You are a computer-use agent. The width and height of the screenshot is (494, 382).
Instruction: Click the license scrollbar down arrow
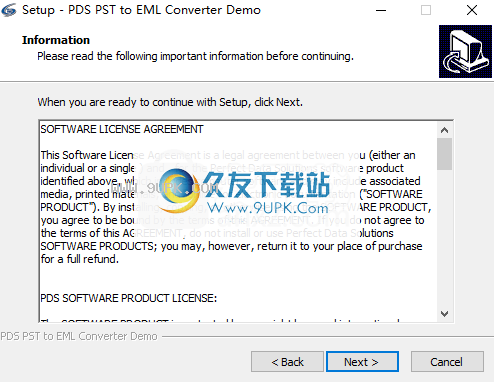tap(444, 314)
